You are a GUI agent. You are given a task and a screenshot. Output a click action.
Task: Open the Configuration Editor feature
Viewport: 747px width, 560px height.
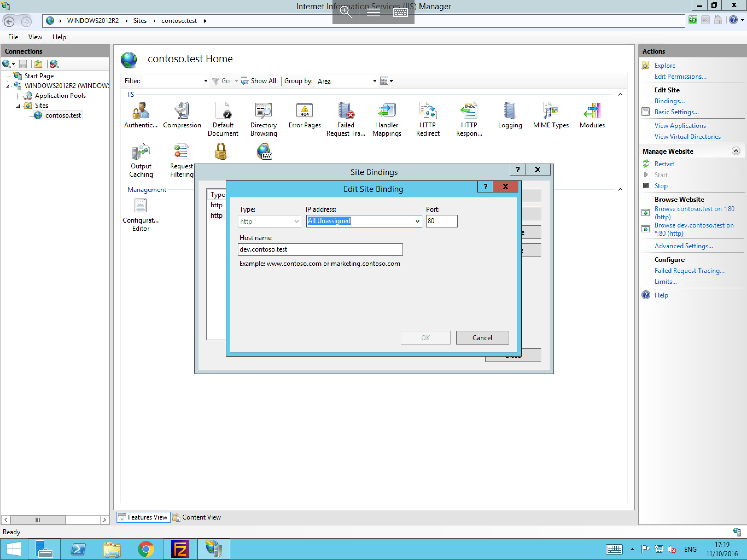pos(141,215)
